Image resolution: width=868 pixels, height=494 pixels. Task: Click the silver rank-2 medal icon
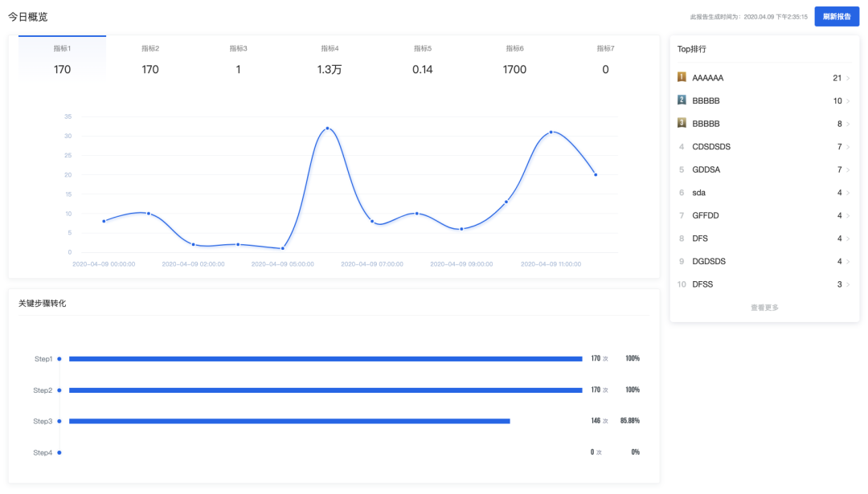tap(682, 100)
